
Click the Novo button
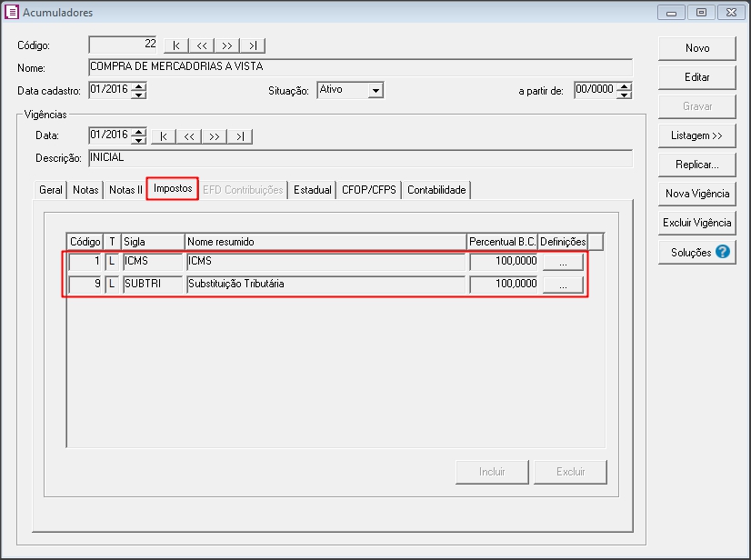coord(697,48)
